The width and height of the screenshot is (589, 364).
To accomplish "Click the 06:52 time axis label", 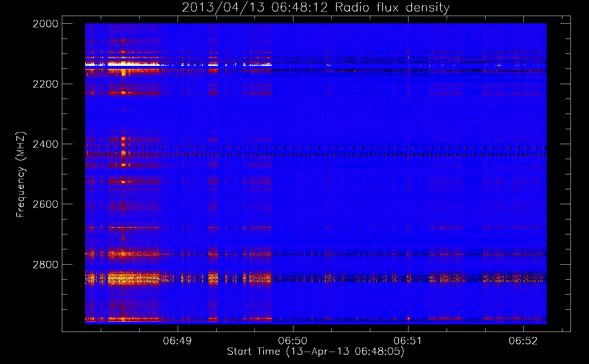I will point(523,341).
